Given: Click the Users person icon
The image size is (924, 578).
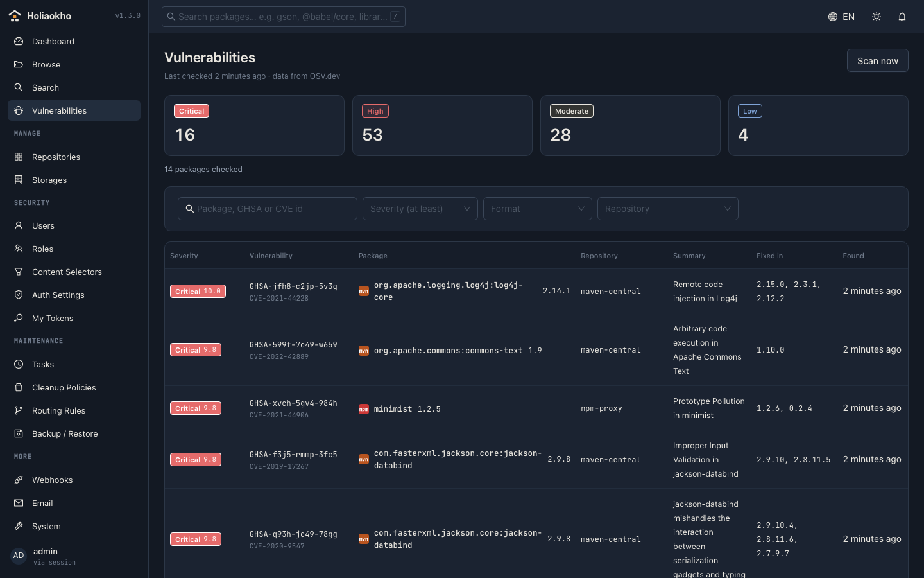Looking at the screenshot, I should tap(19, 225).
